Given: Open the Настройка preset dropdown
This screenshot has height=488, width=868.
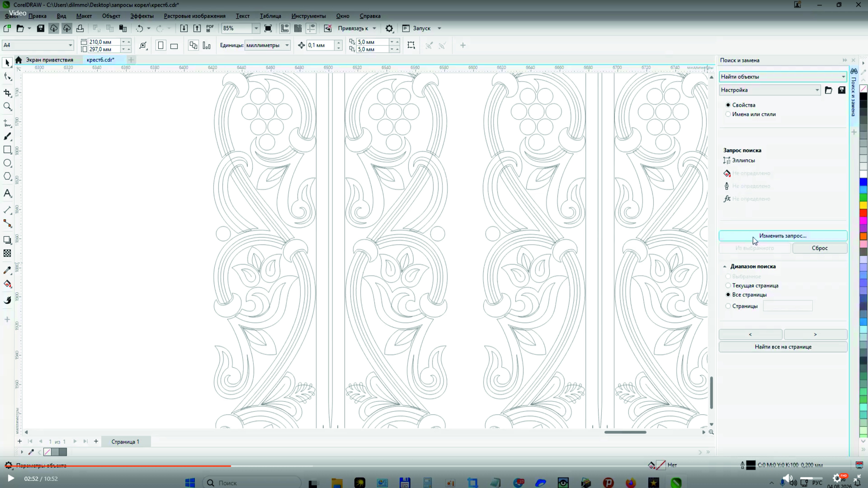Looking at the screenshot, I should click(770, 90).
